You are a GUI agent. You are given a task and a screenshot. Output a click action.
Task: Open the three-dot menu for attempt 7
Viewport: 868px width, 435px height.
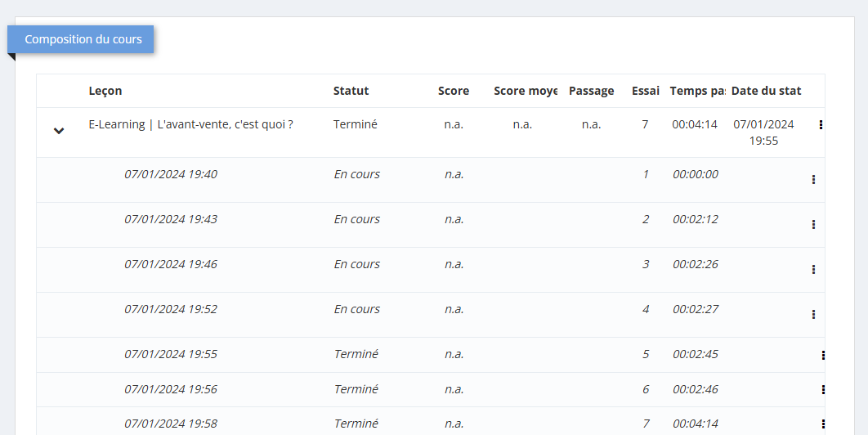tap(823, 424)
